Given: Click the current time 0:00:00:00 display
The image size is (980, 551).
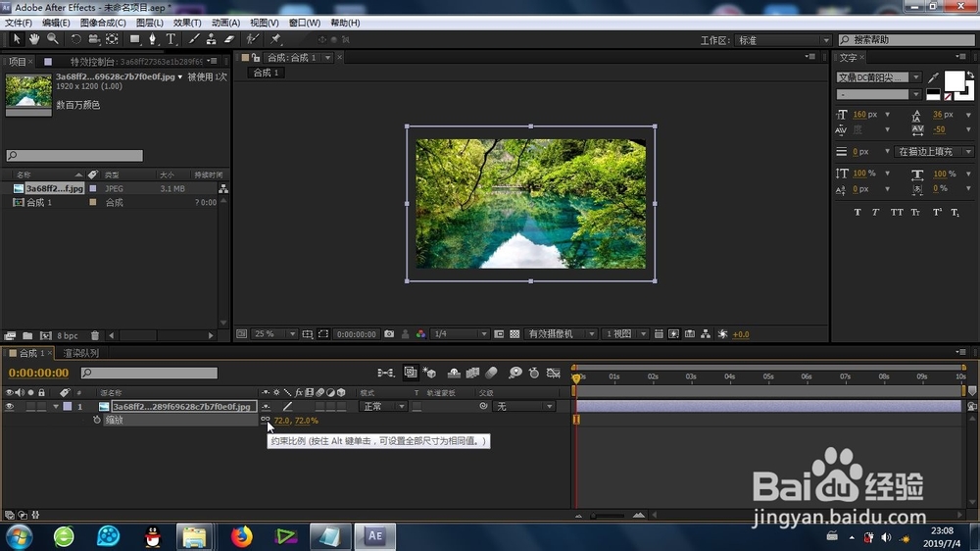Looking at the screenshot, I should [39, 373].
